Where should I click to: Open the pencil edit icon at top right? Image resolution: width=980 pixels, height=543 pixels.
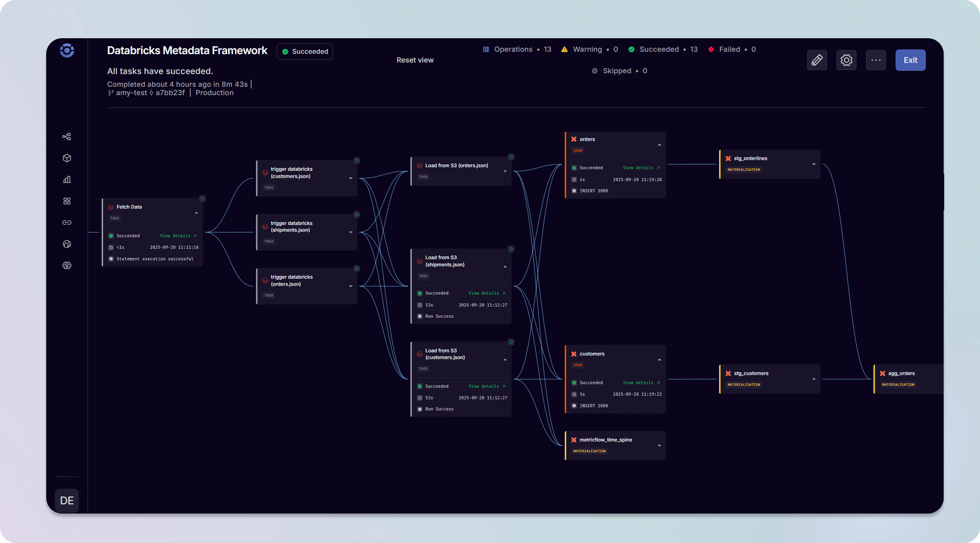(x=817, y=60)
